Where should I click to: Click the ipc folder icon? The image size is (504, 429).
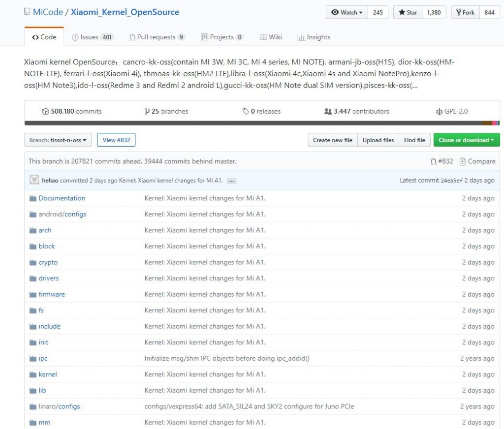coord(33,358)
